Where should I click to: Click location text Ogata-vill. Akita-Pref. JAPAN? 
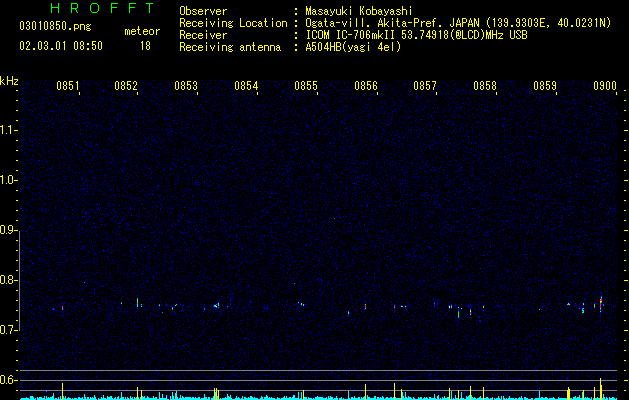click(392, 23)
